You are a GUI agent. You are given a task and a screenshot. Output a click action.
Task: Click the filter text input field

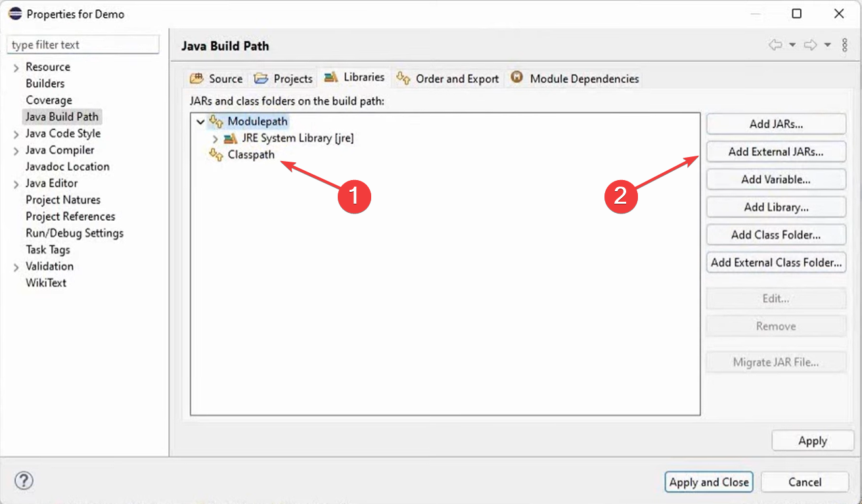[x=83, y=45]
